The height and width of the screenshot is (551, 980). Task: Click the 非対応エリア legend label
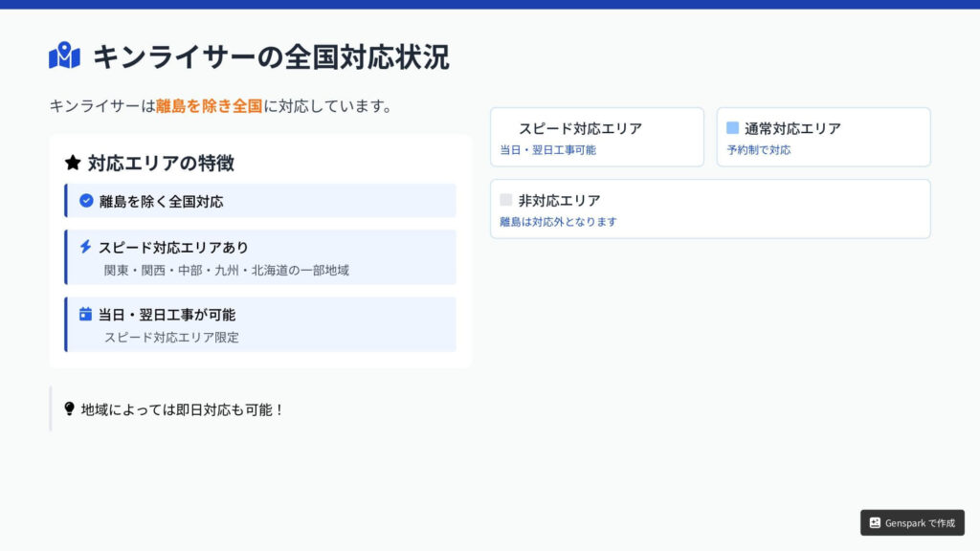pos(559,201)
